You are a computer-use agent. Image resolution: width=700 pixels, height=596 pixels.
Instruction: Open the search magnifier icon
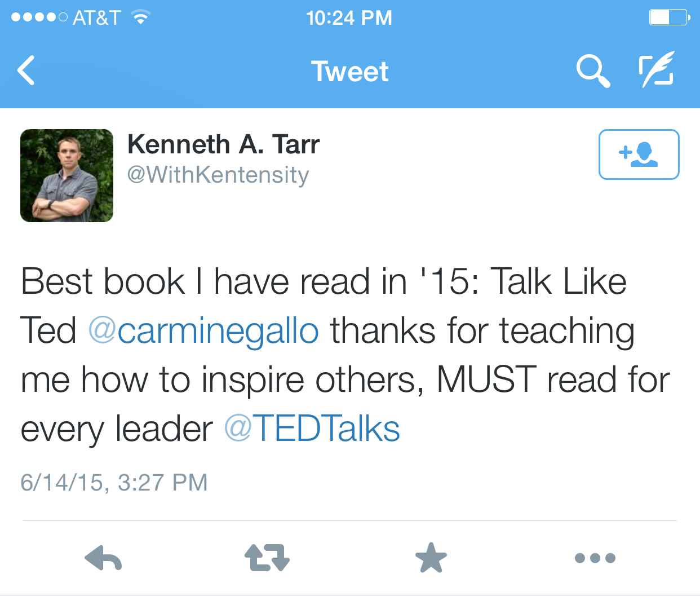tap(593, 71)
